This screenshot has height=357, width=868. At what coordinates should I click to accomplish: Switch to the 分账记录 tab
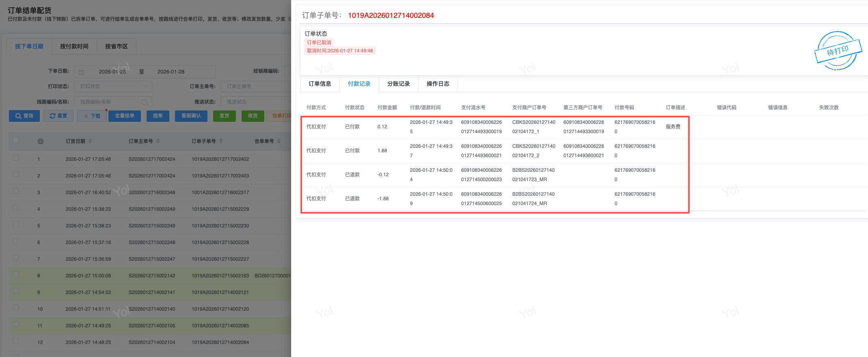pyautogui.click(x=398, y=84)
